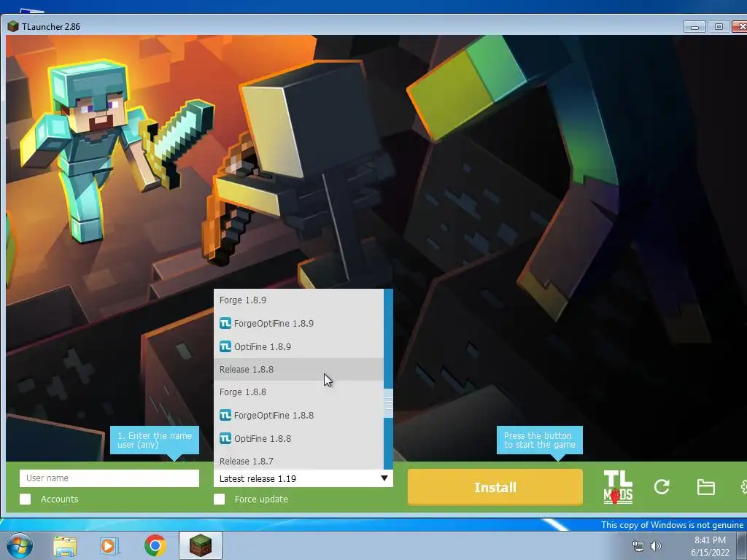Open the volume speaker tray icon
747x560 pixels.
656,545
